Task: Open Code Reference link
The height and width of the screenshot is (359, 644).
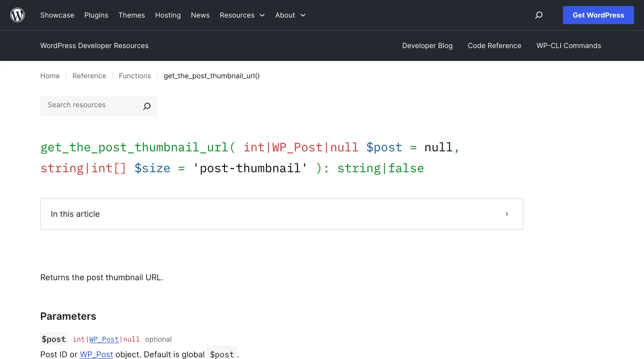Action: [494, 46]
